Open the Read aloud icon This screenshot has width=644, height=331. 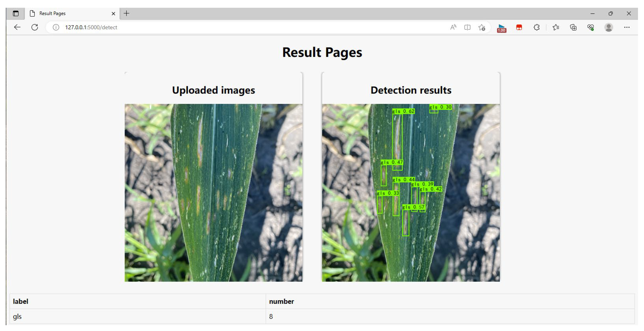453,27
